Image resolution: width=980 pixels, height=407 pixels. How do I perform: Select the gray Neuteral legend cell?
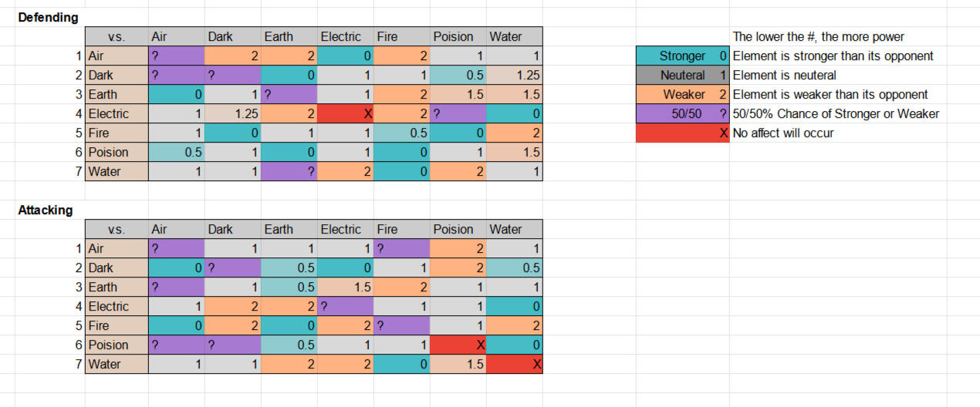(682, 76)
